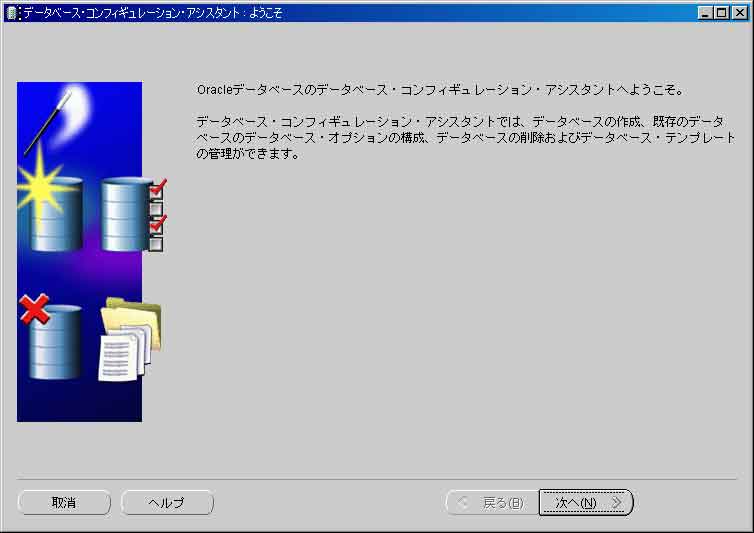Click the disabled 戻る(B) back button
754x533 pixels.
pyautogui.click(x=493, y=503)
